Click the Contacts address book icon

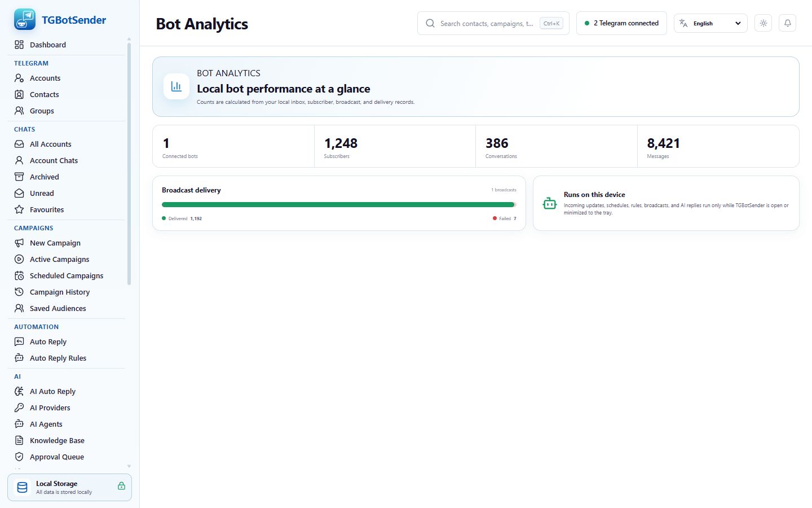coord(19,94)
